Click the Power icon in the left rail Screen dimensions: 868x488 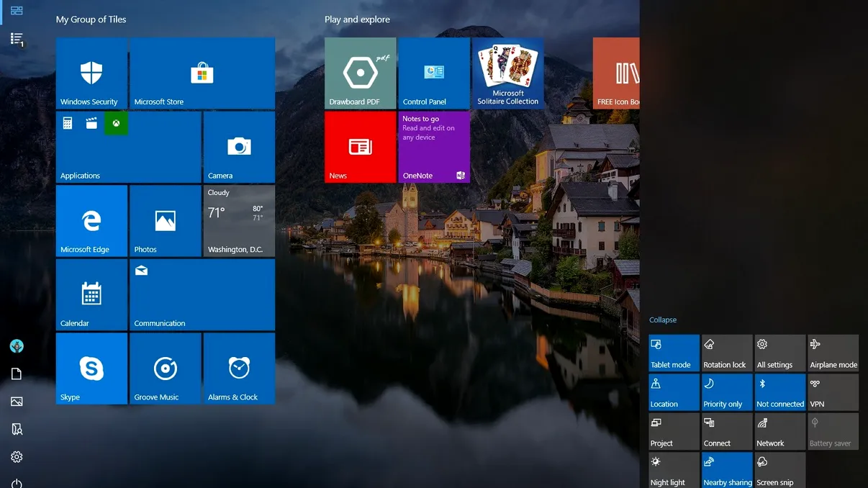pos(17,483)
